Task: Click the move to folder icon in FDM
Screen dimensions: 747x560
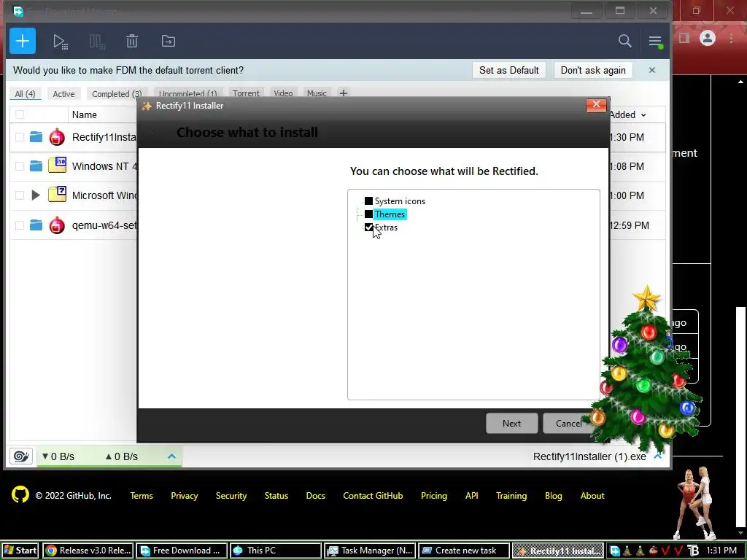Action: point(169,41)
